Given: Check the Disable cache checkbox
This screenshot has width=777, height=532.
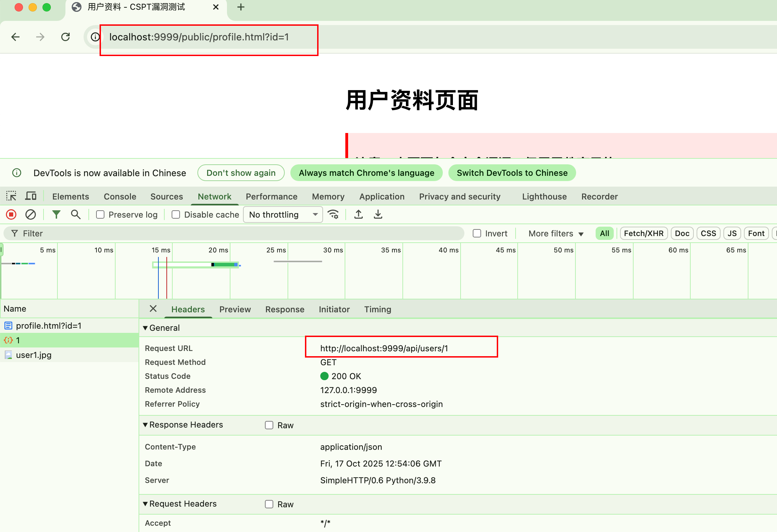Looking at the screenshot, I should (x=176, y=215).
